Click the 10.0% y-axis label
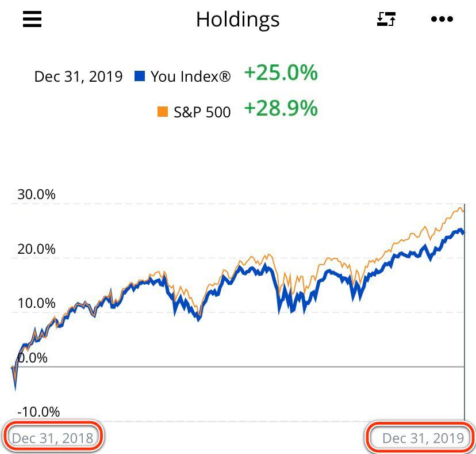 click(x=36, y=303)
